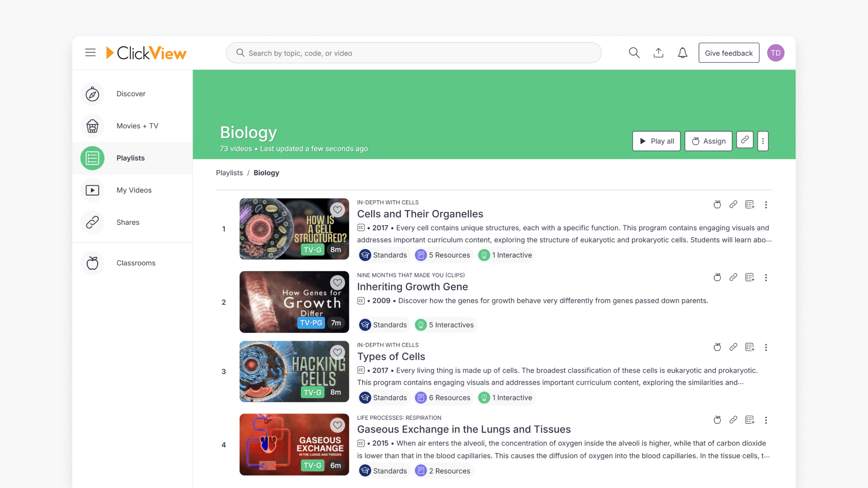Select My Videos in the sidebar
This screenshot has width=868, height=488.
(134, 190)
